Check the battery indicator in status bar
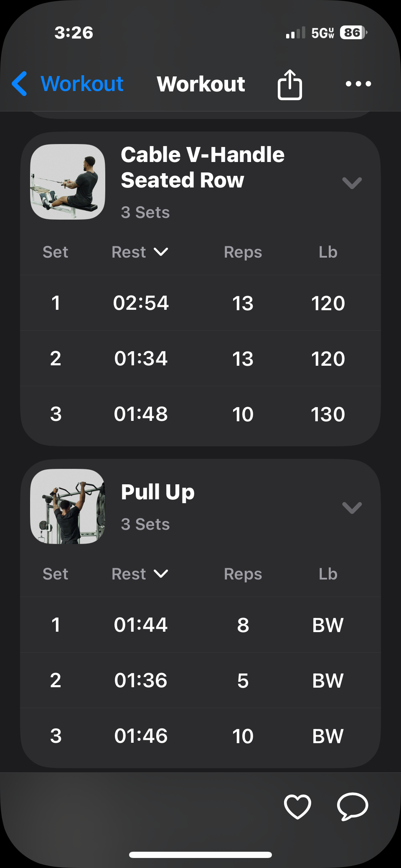Image resolution: width=401 pixels, height=868 pixels. point(353,33)
